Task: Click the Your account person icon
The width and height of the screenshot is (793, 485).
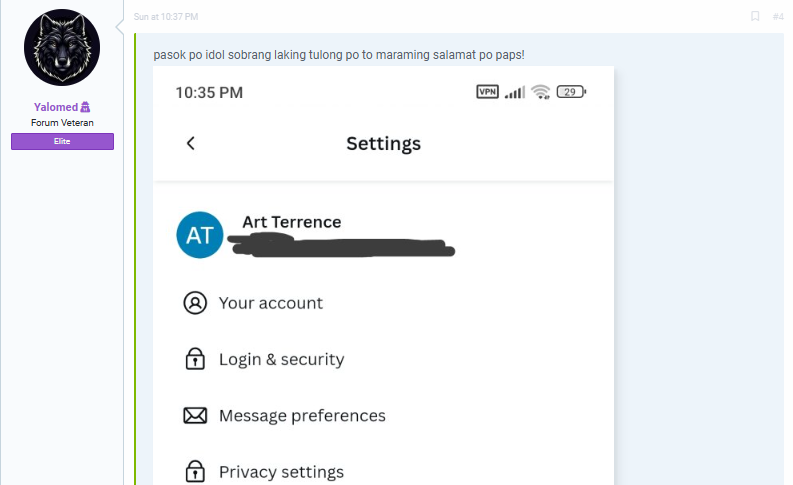Action: [x=195, y=303]
